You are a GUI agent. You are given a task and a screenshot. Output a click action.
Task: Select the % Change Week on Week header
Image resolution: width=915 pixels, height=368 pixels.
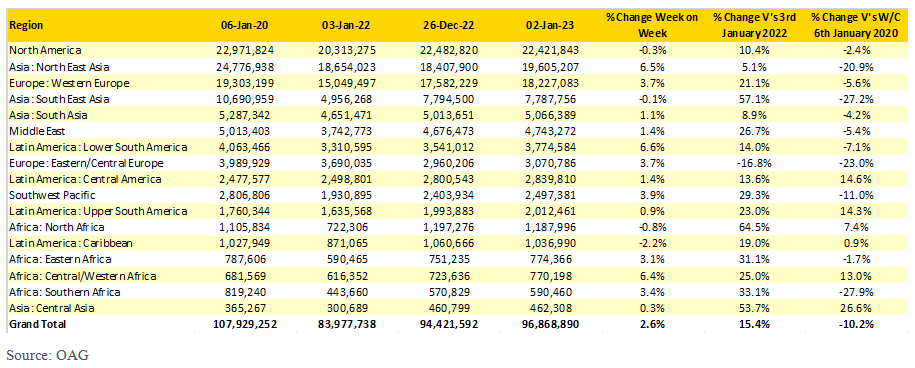(652, 26)
